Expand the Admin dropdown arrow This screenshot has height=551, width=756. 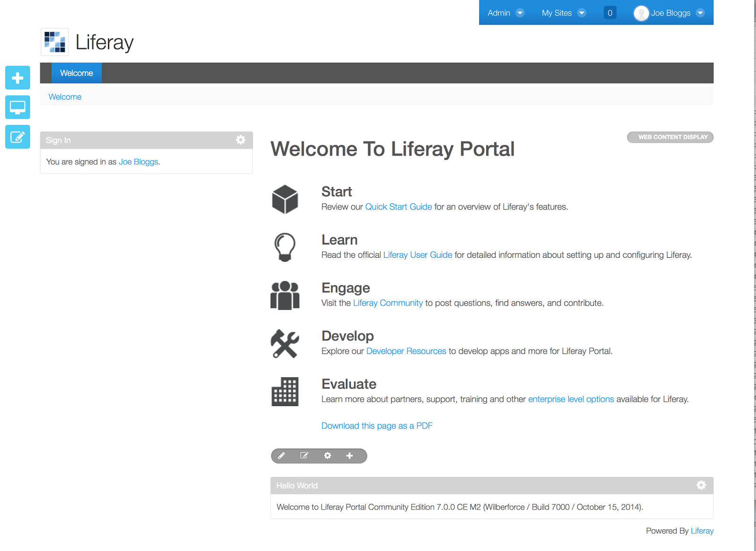520,13
